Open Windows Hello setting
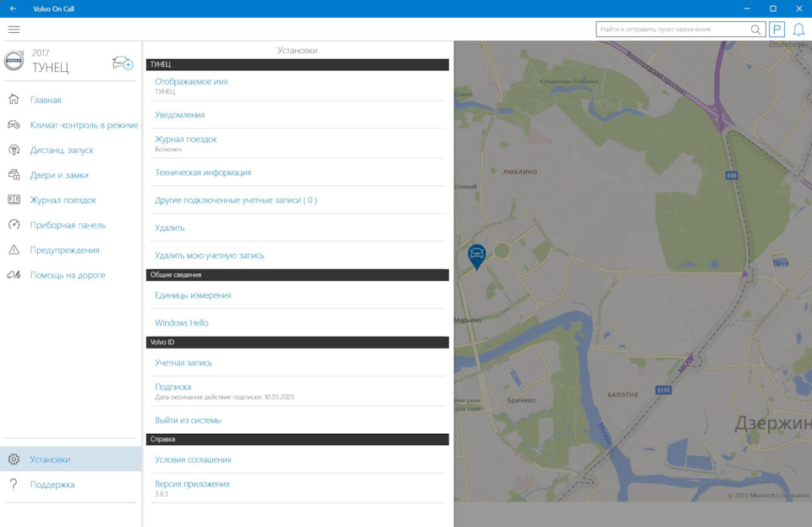This screenshot has width=812, height=527. pos(297,322)
